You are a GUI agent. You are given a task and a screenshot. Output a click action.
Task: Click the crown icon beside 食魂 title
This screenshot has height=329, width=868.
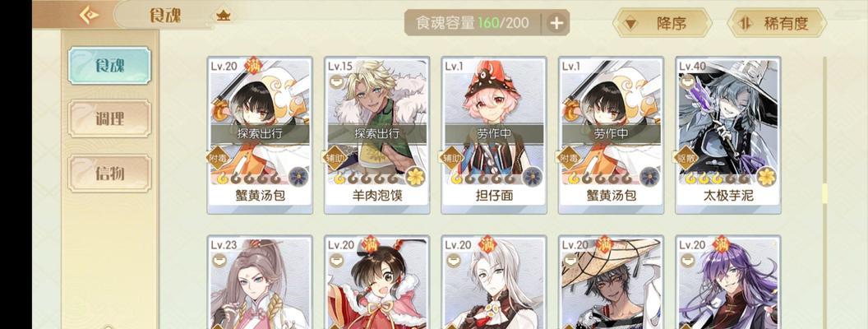coord(223,16)
